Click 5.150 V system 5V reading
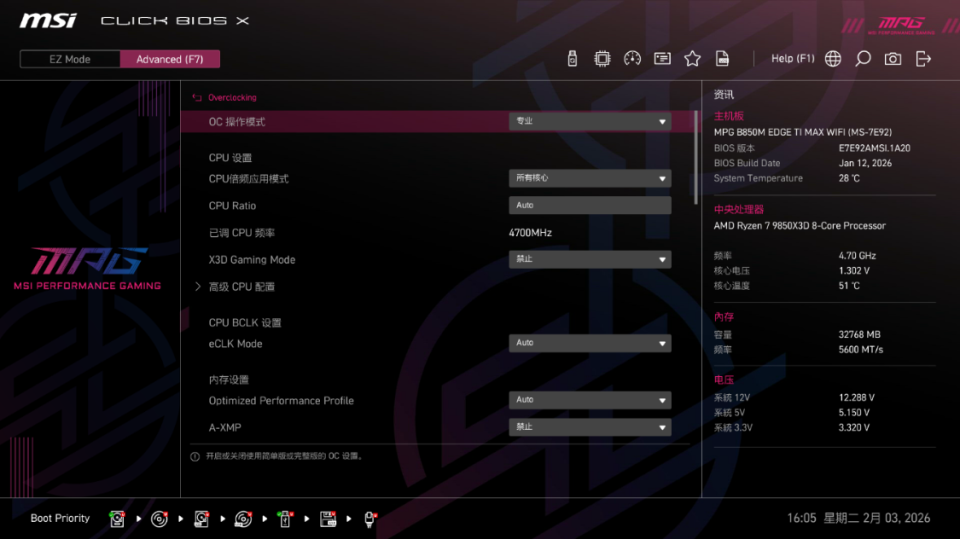This screenshot has height=539, width=960. 854,413
